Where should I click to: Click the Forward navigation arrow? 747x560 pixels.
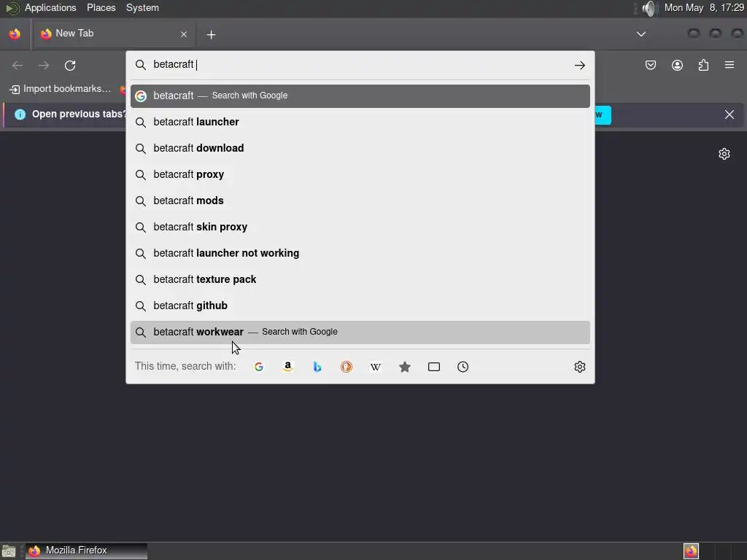[x=44, y=65]
